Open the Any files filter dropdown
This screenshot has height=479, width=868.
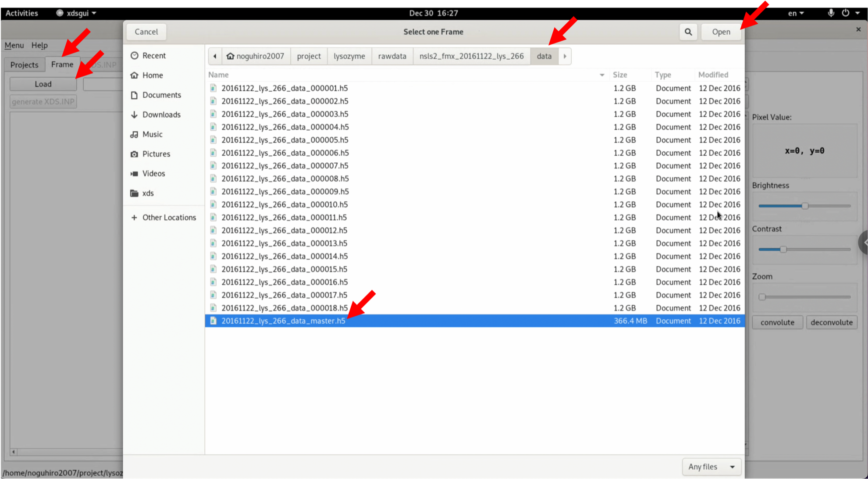coord(711,467)
